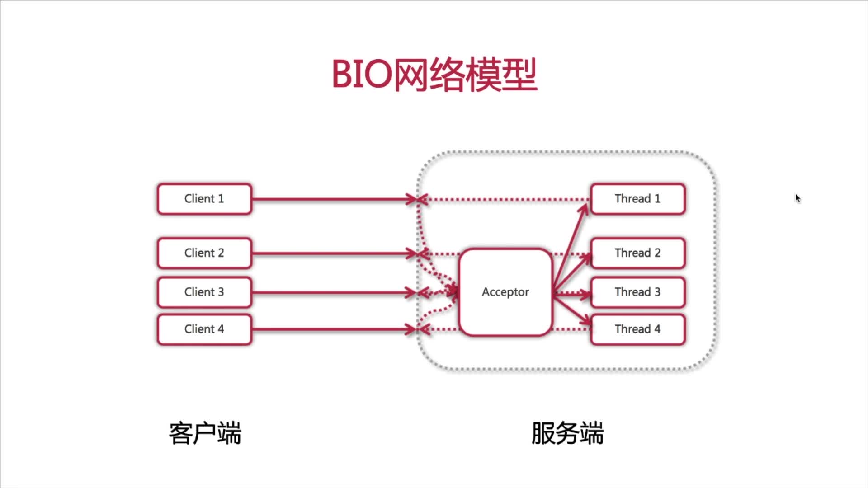Select Client 2 box on left
Screen dimensions: 868x488
[x=204, y=253]
